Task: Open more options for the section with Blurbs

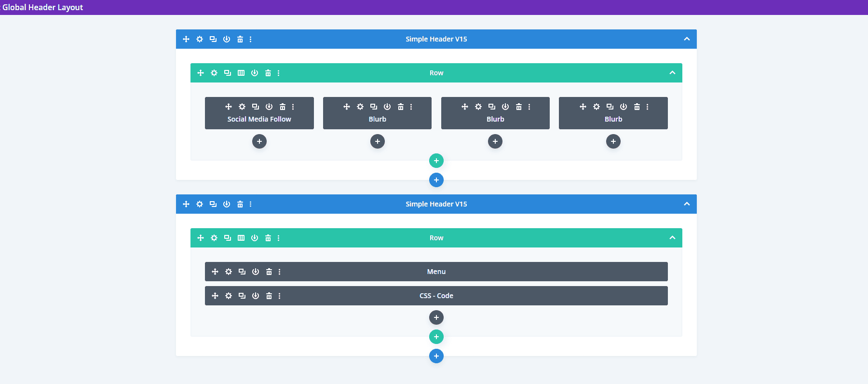Action: point(251,39)
